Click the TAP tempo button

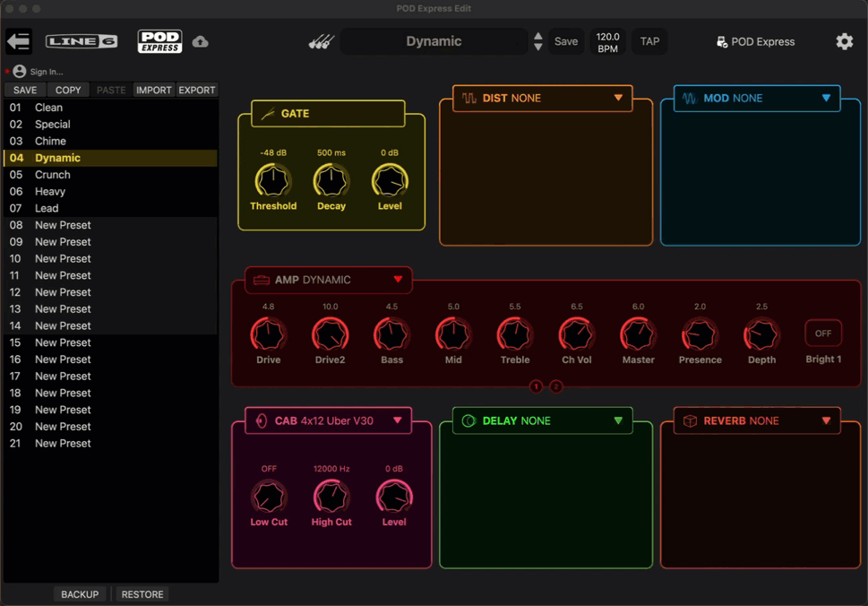649,41
